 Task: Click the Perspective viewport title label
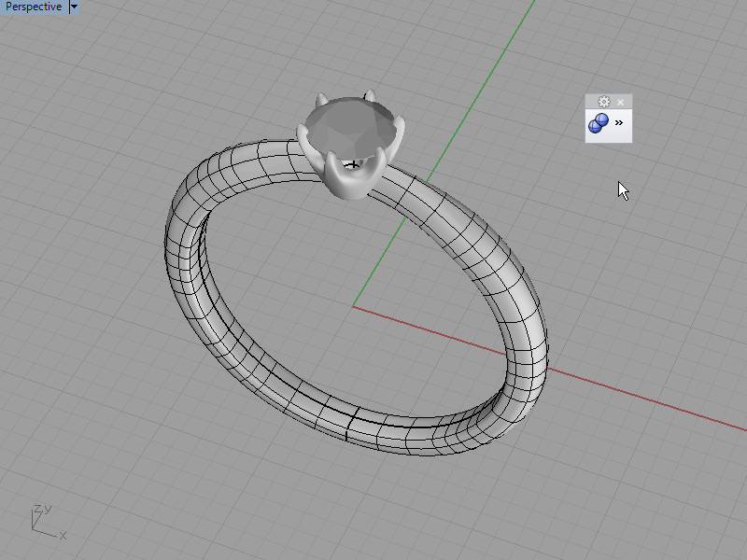[34, 7]
